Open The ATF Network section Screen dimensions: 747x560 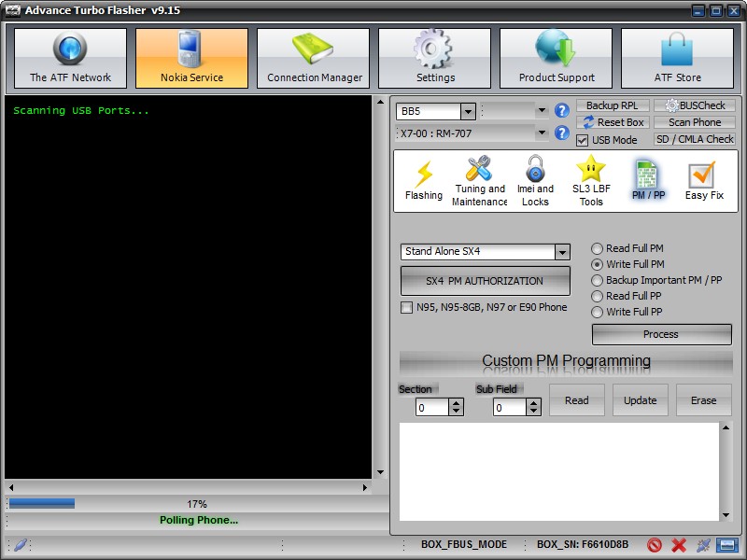click(71, 59)
